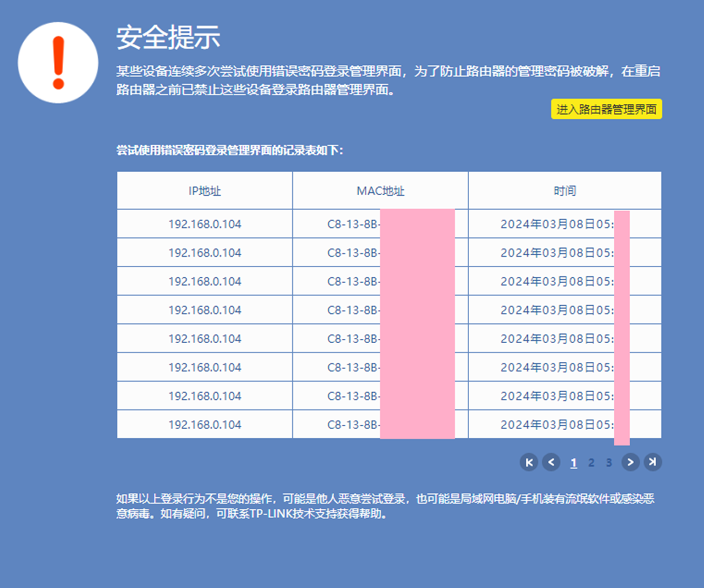This screenshot has height=588, width=704.
Task: Click the red exclamation warning icon
Action: pyautogui.click(x=58, y=63)
